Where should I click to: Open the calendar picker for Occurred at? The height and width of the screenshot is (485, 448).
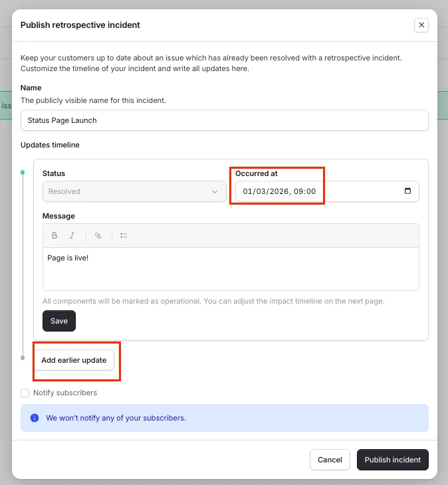click(407, 191)
